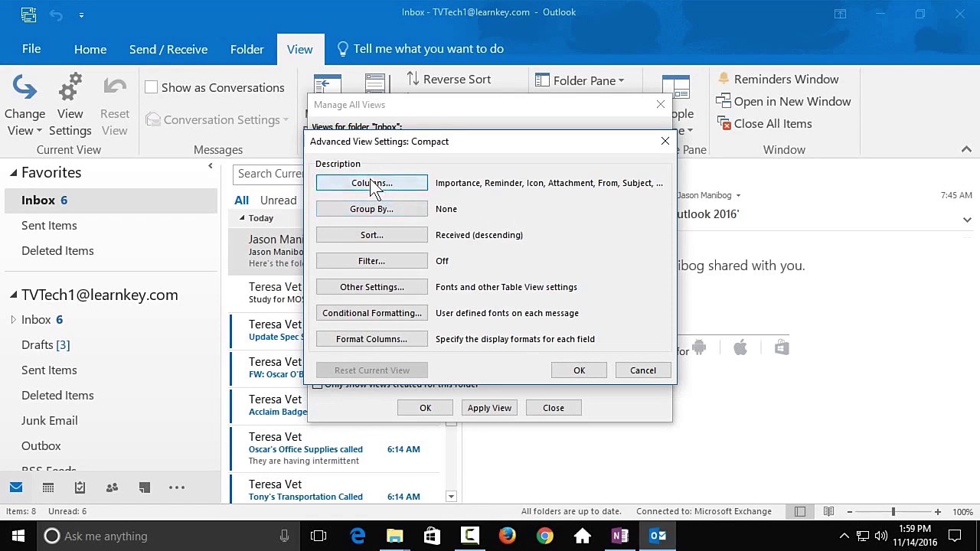Click Windows Start button
Viewport: 980px width, 551px height.
click(x=18, y=536)
